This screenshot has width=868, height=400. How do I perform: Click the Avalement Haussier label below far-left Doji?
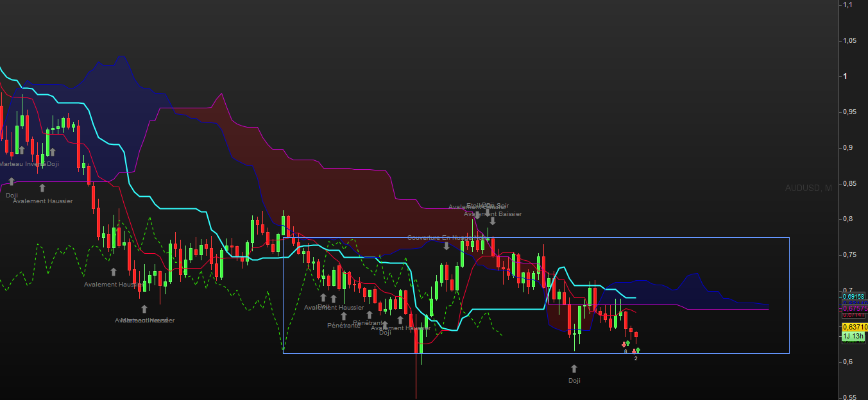click(43, 201)
